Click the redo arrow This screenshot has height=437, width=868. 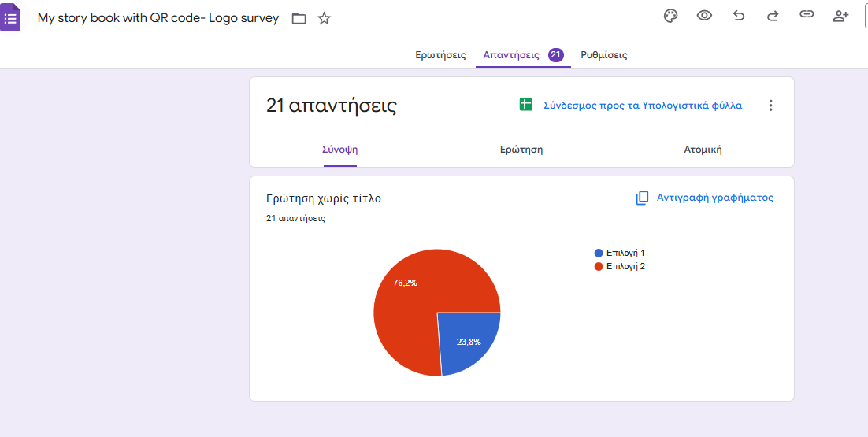click(773, 16)
